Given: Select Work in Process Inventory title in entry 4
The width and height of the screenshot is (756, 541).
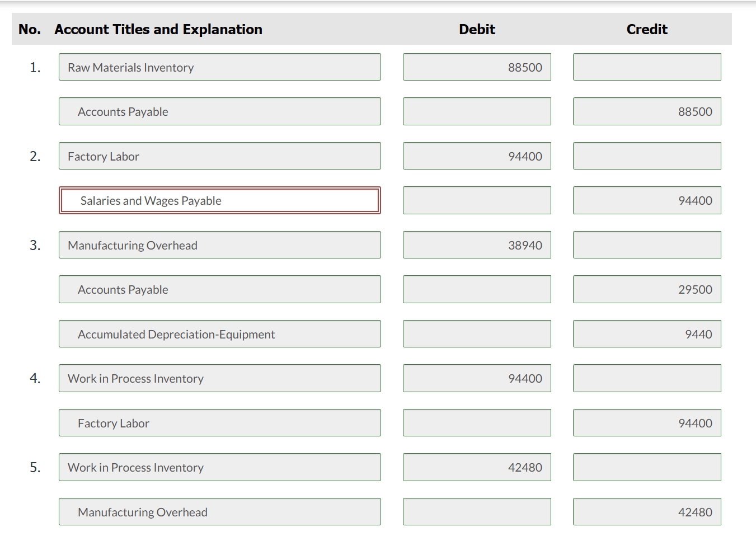Looking at the screenshot, I should pyautogui.click(x=220, y=378).
